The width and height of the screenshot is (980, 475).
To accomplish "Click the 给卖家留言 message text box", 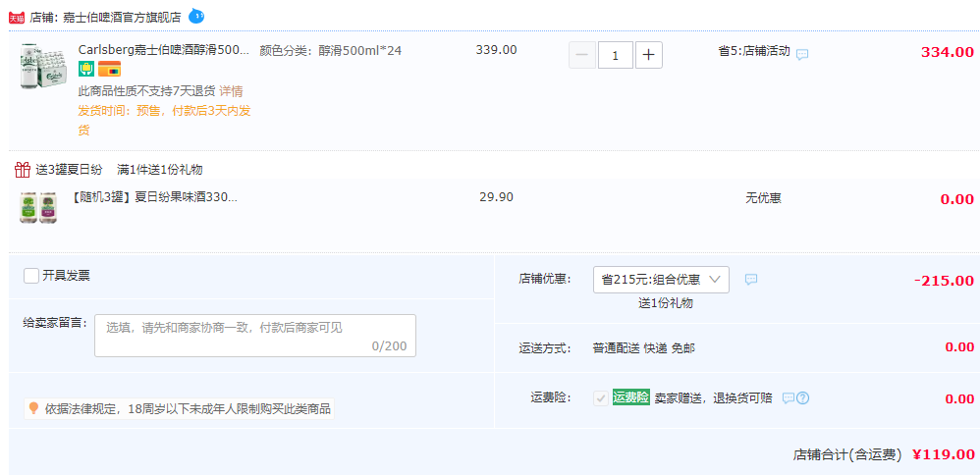I will (255, 336).
